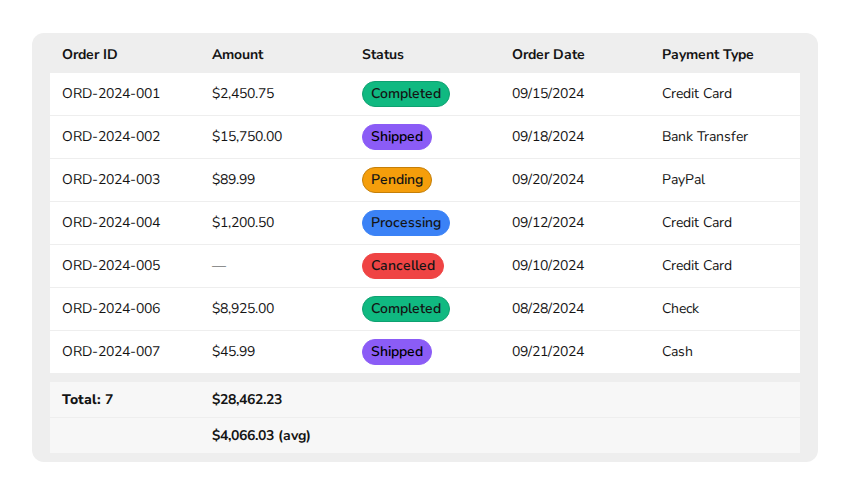Click the $28,462.23 total amount

tap(247, 400)
